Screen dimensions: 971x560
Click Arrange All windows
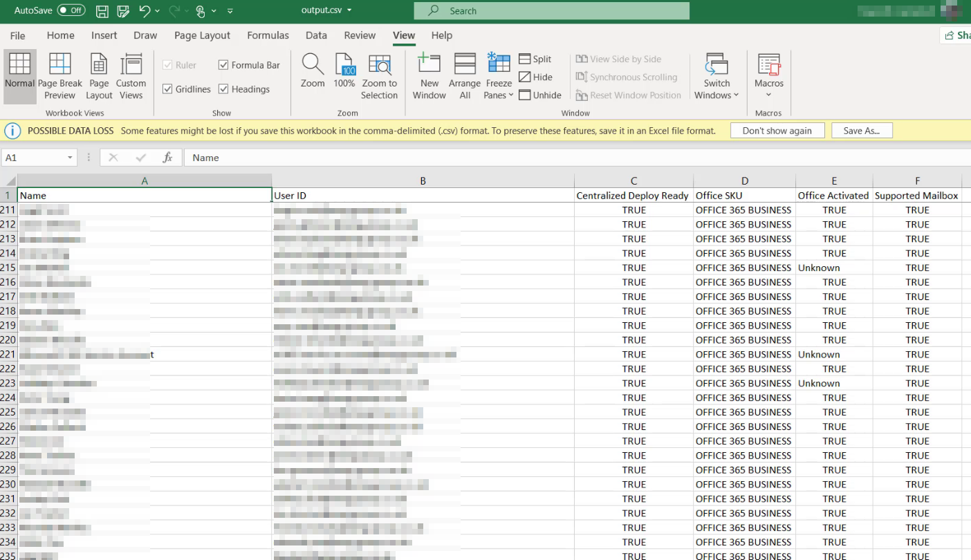point(465,77)
